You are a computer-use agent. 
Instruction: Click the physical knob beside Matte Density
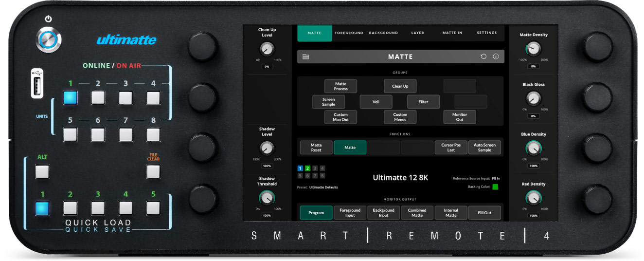(x=598, y=47)
